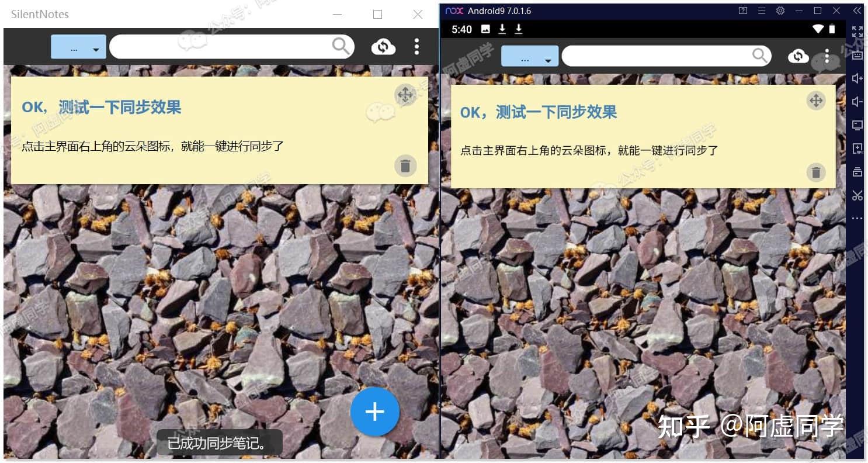Decrease emulator volume in the Nox sidebar

pos(857,102)
